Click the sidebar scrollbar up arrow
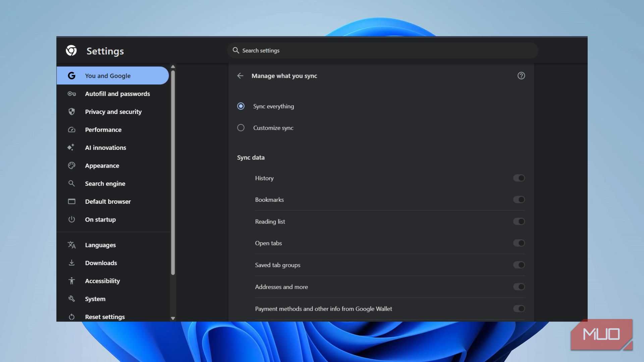 pos(173,67)
